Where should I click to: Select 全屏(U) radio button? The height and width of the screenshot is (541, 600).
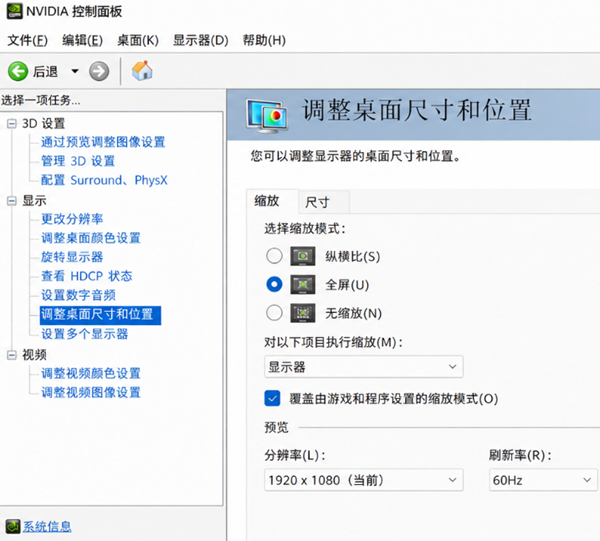[x=274, y=284]
